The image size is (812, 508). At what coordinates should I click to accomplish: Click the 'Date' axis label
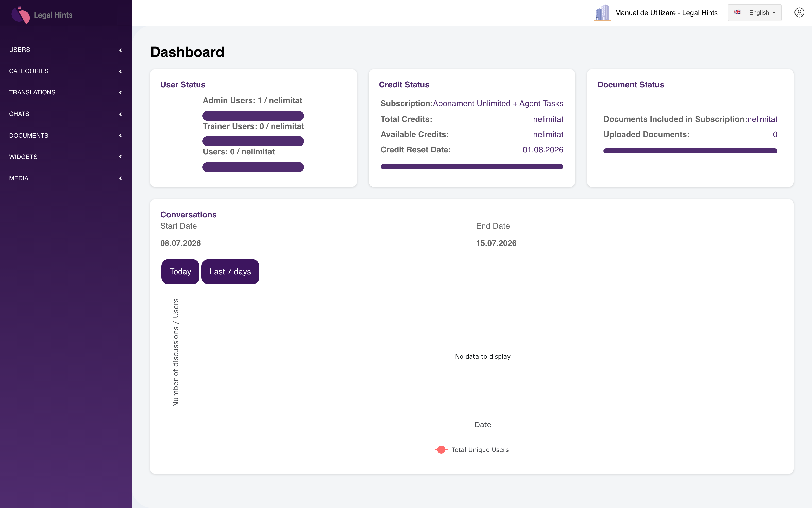pyautogui.click(x=482, y=425)
